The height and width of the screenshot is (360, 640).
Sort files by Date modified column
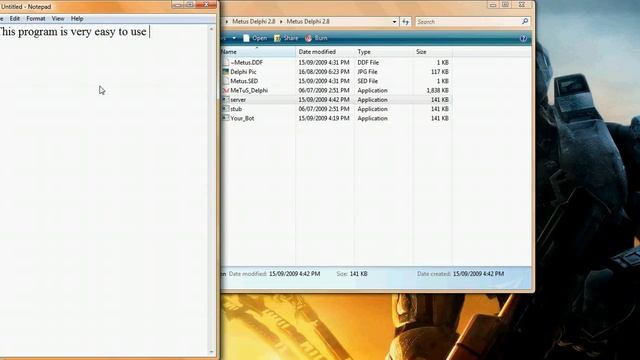pos(325,52)
